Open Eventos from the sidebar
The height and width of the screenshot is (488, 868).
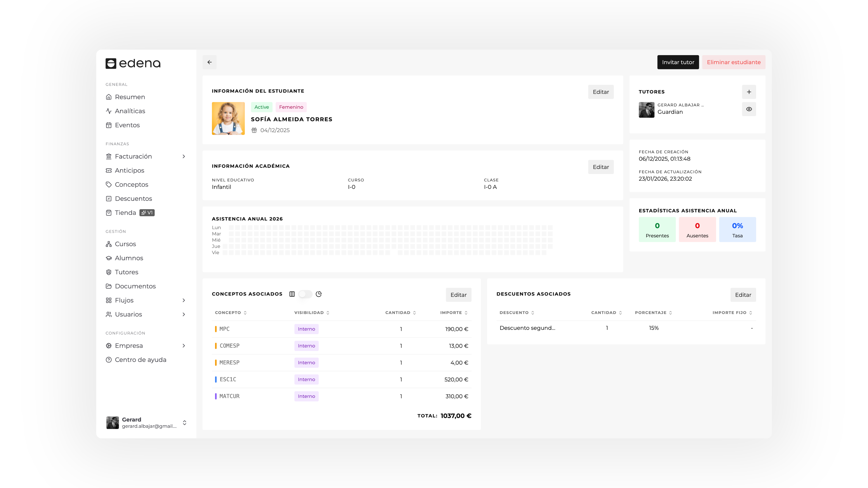(127, 125)
